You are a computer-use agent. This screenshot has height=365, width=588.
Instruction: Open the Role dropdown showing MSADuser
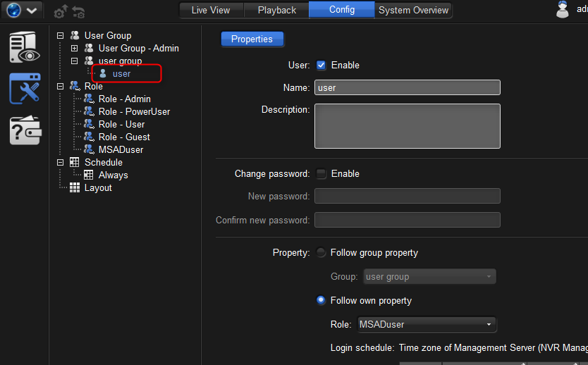point(426,324)
